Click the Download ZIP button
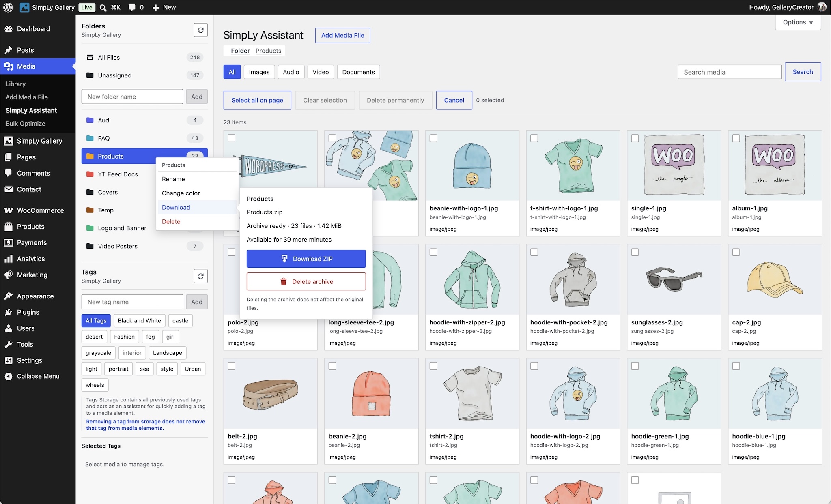Image resolution: width=831 pixels, height=504 pixels. 306,259
